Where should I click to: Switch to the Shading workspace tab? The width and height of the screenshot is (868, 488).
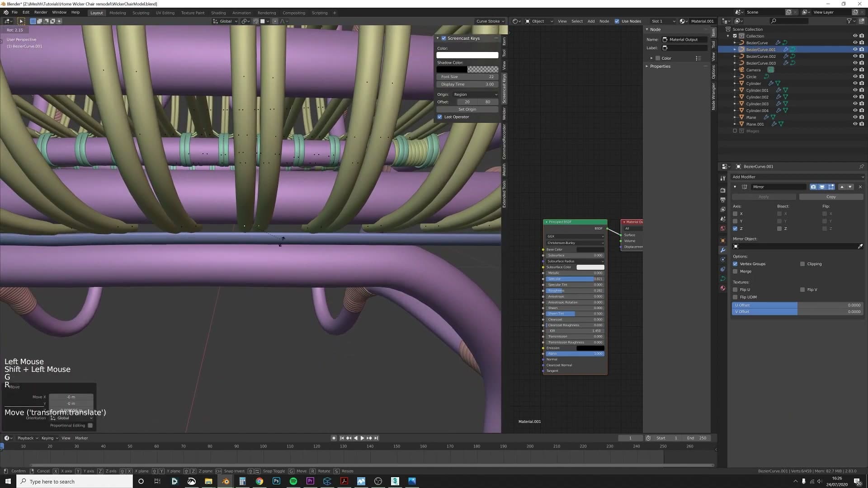pyautogui.click(x=218, y=13)
